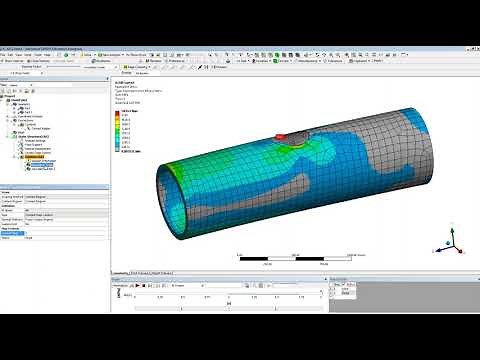Viewport: 480px width, 360px height.
Task: Click the first icon in Outline toolbar
Action: 3,91
